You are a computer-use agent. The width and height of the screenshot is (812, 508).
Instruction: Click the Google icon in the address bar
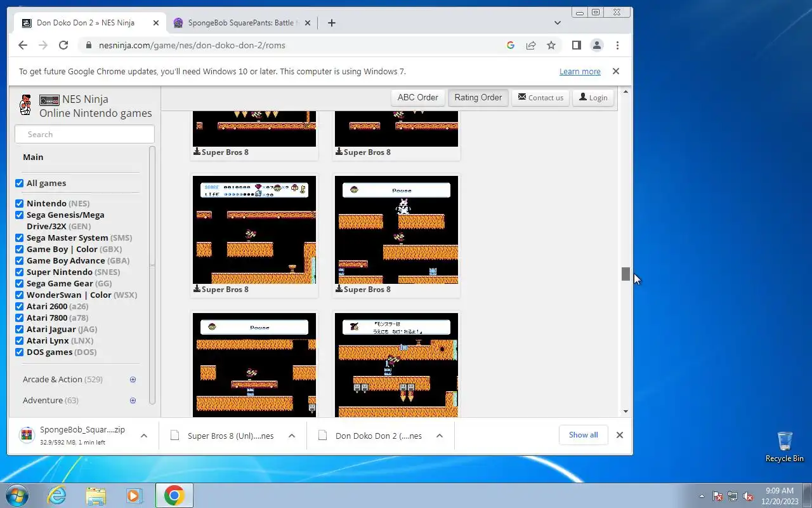pos(511,45)
